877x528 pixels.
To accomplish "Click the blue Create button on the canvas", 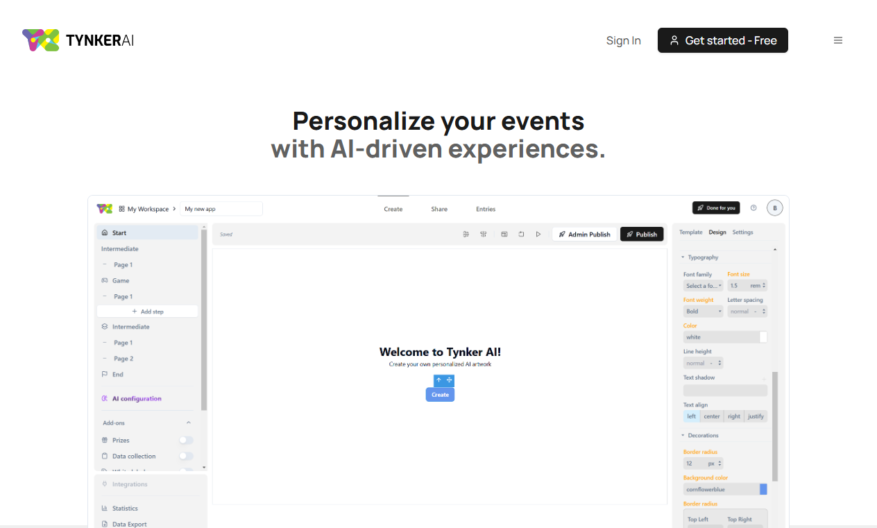I will tap(440, 394).
